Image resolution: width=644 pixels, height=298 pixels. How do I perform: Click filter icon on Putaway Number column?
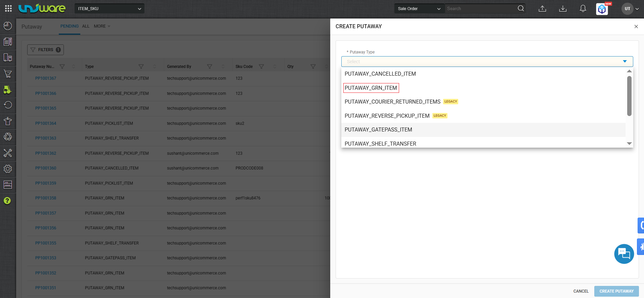click(62, 67)
